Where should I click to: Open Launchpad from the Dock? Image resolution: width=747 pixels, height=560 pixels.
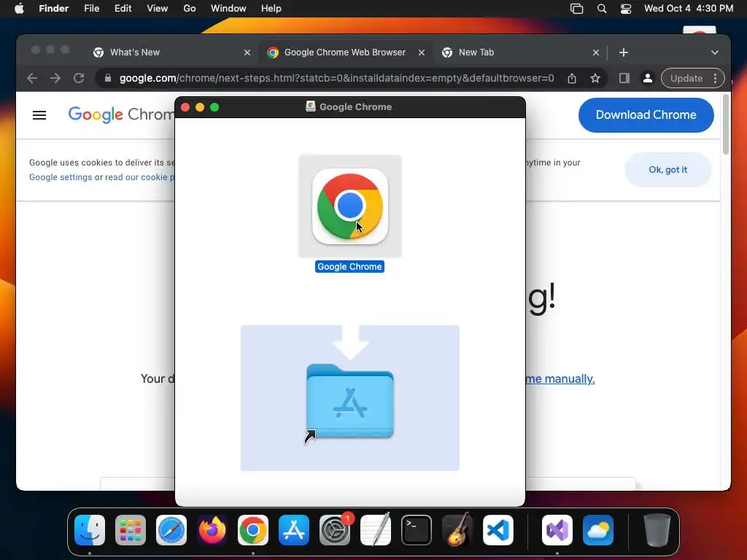tap(131, 530)
